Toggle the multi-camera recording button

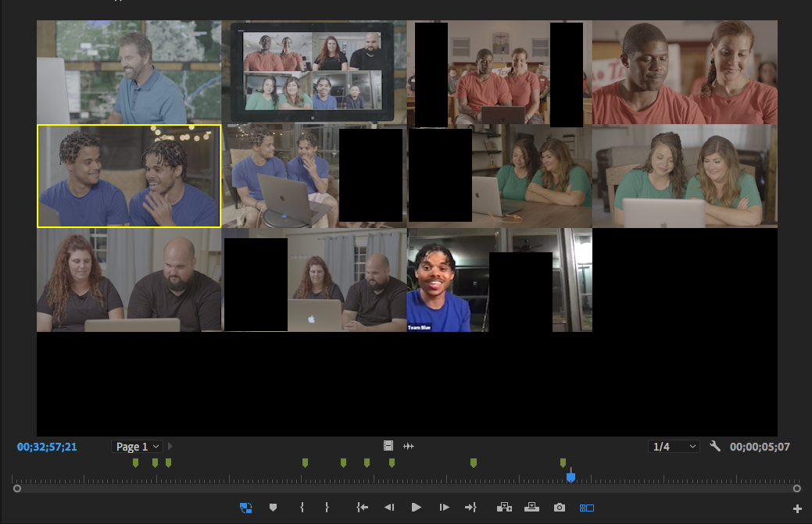point(246,508)
